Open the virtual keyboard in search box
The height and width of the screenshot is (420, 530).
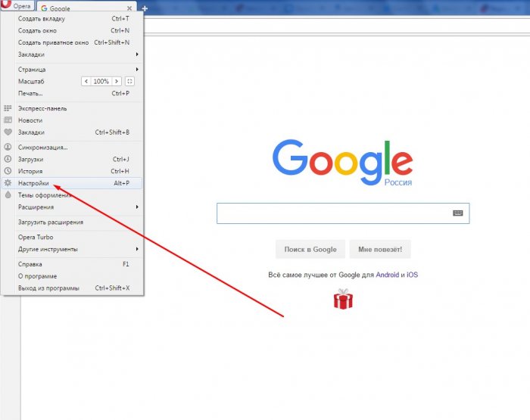[x=457, y=213]
